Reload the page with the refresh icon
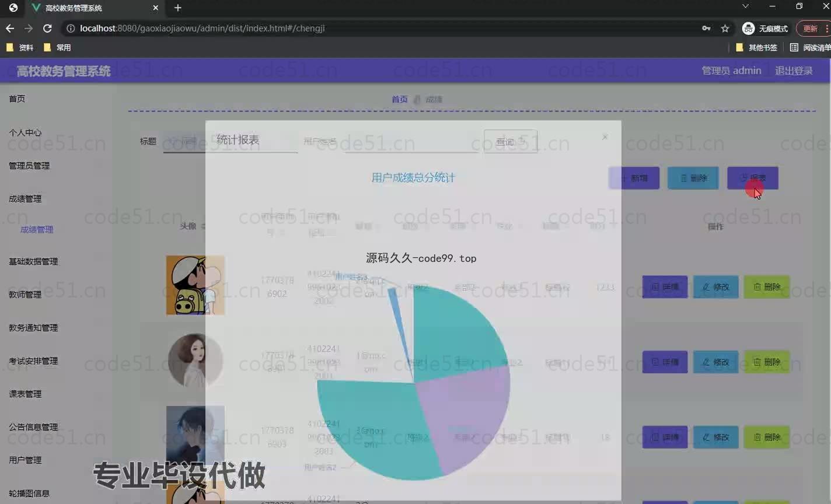Screen dimensions: 831x504 coord(48,28)
